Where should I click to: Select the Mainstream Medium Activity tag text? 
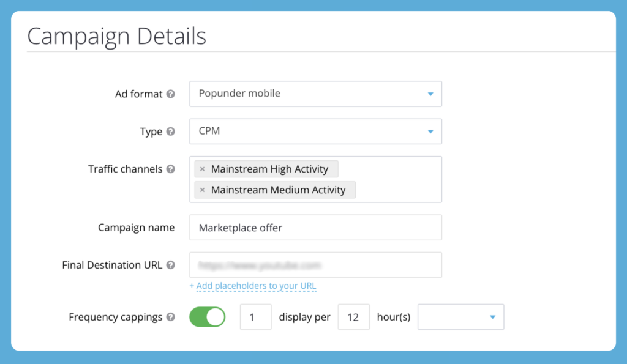click(279, 190)
